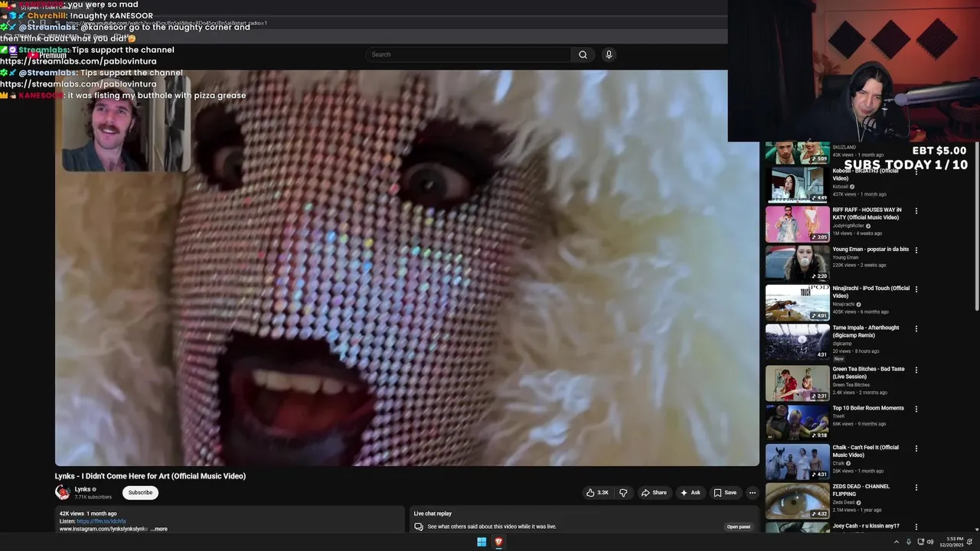980x551 pixels.
Task: Open options menu for Ninajirachi iPod Touch
Action: pos(916,289)
